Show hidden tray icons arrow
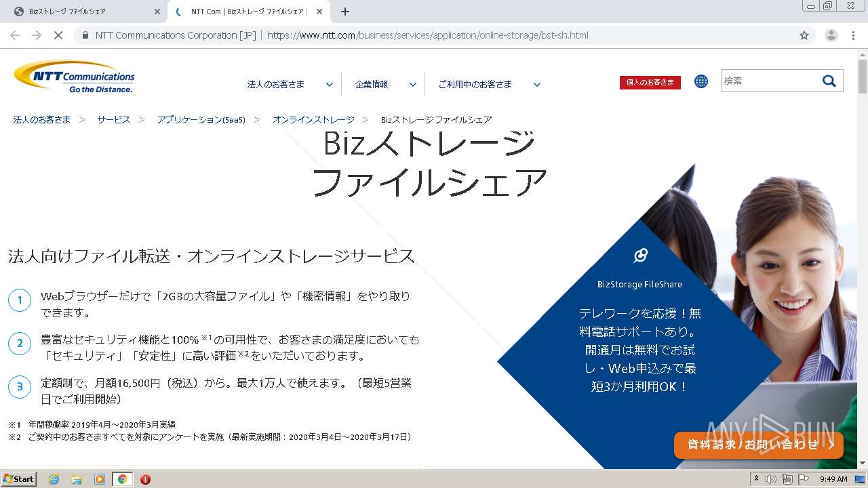The width and height of the screenshot is (868, 488). coord(757,479)
